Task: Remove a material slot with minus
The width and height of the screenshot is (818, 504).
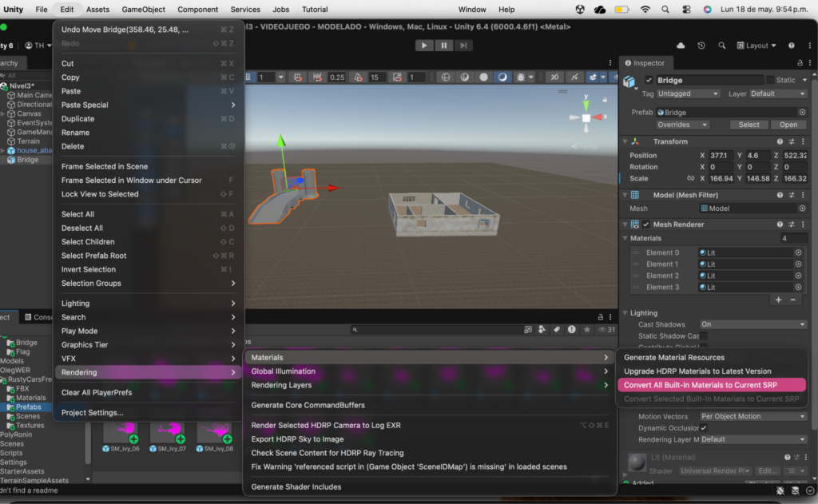Action: point(793,300)
